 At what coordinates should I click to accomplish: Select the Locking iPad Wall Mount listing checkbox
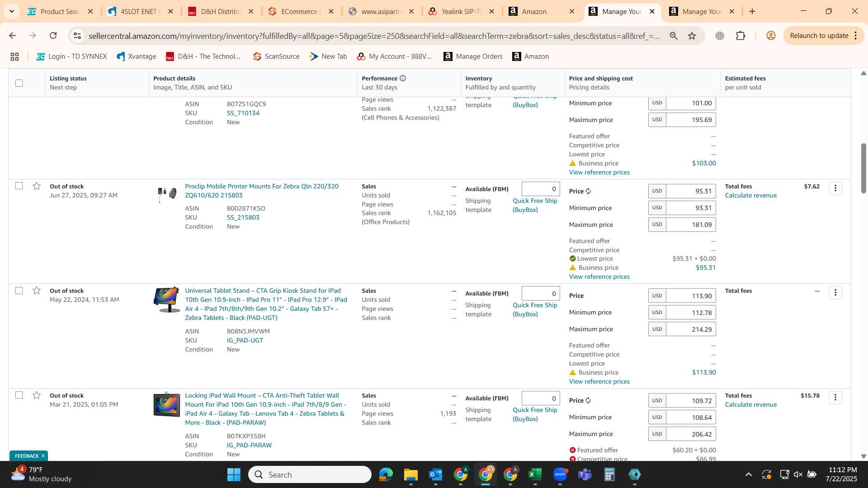coord(19,395)
